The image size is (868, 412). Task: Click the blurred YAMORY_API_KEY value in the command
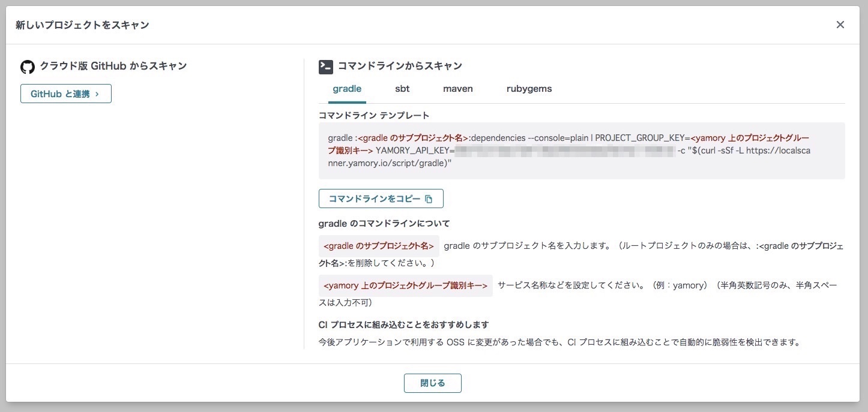pos(564,151)
